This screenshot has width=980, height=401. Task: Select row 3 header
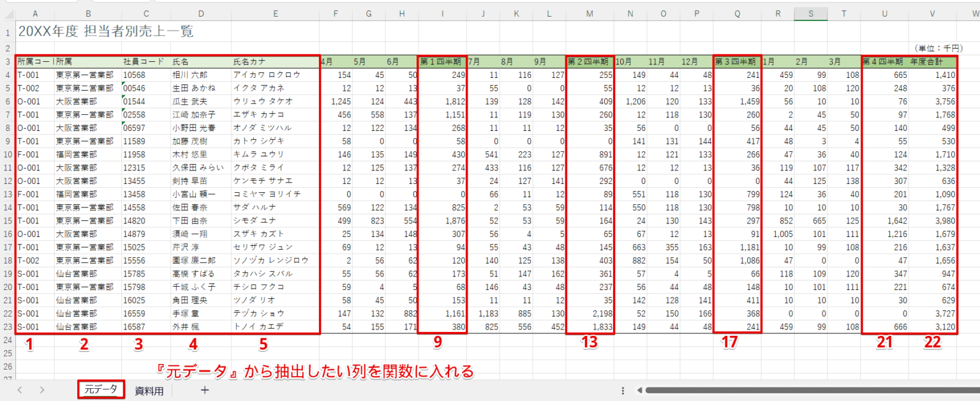(8, 62)
